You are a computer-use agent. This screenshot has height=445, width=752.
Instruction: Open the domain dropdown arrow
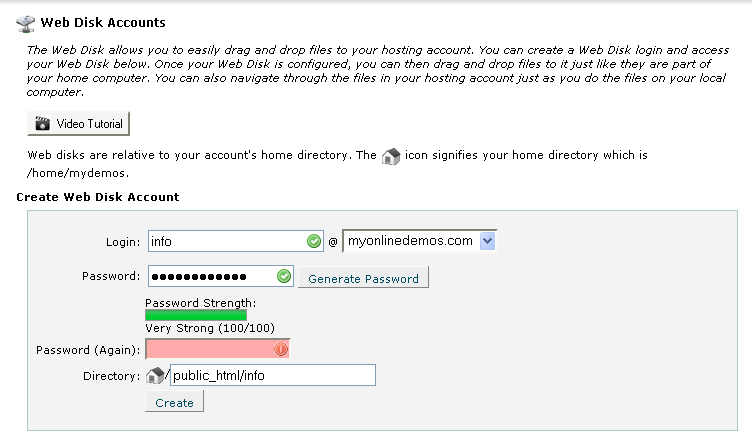coord(487,241)
